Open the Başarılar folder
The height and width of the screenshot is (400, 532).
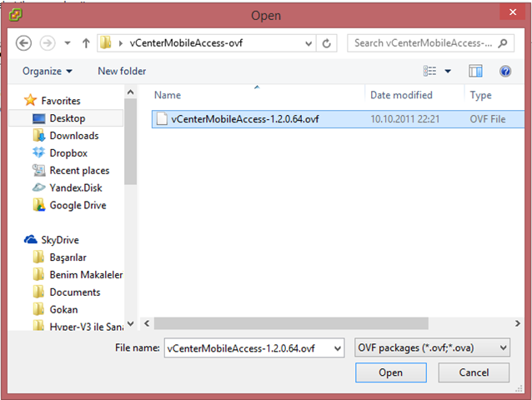(x=68, y=257)
